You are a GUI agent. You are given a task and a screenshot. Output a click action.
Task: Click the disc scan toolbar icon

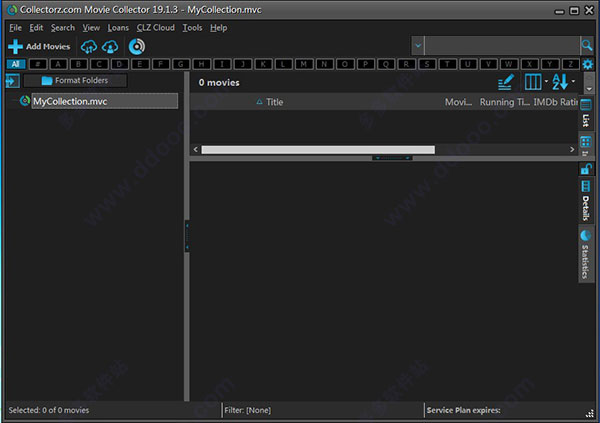click(137, 47)
